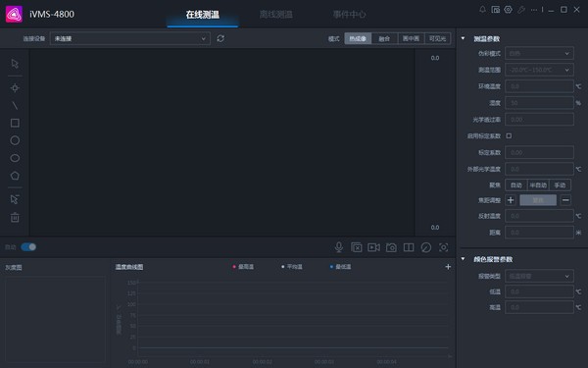Click the 距离 input field
588x368 pixels.
539,233
